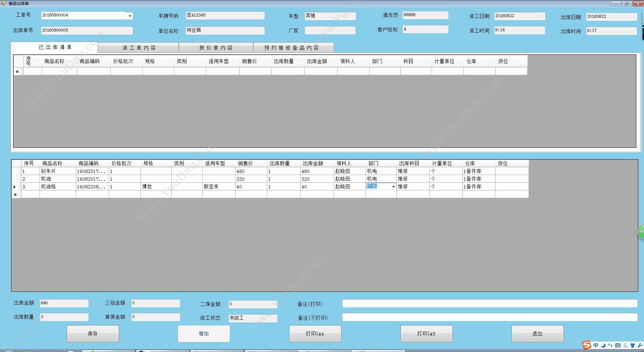Click the 三包金额 field
Viewport: 644px width, 352px height.
tap(156, 303)
